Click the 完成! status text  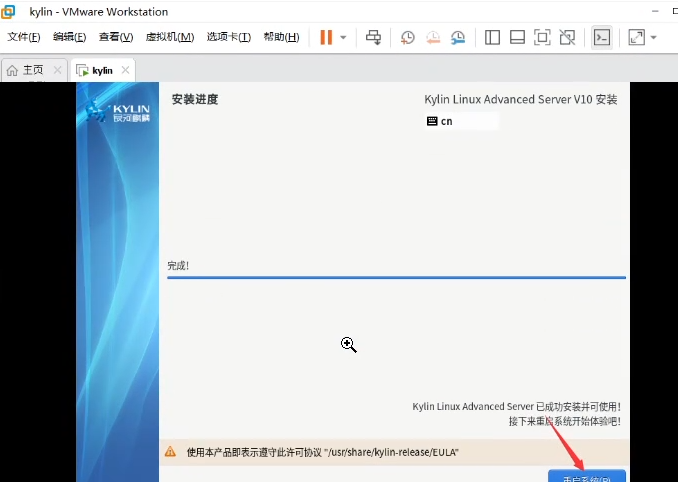point(178,266)
